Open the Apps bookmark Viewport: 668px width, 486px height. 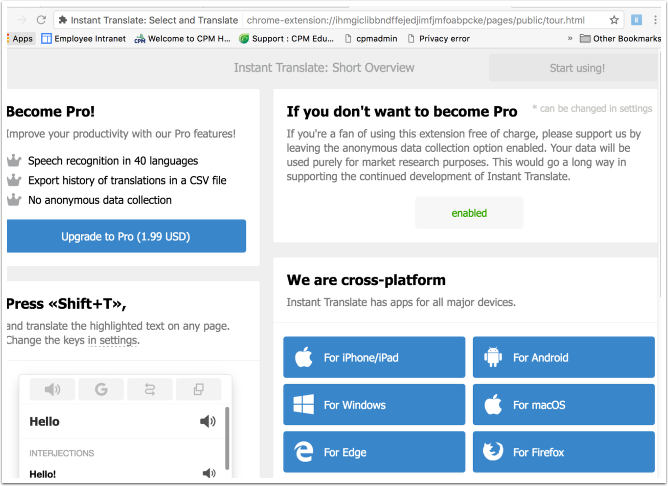point(20,39)
